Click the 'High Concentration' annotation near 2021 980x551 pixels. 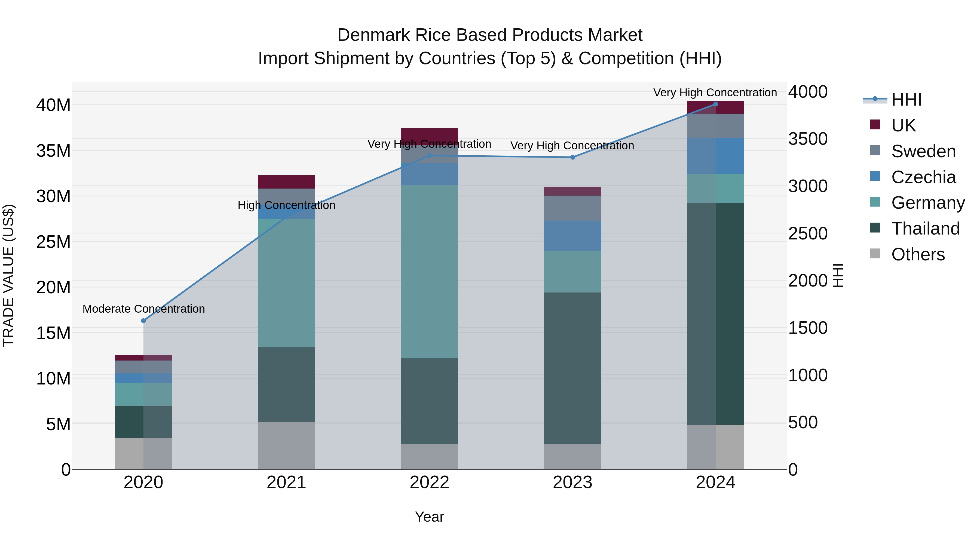click(x=286, y=205)
